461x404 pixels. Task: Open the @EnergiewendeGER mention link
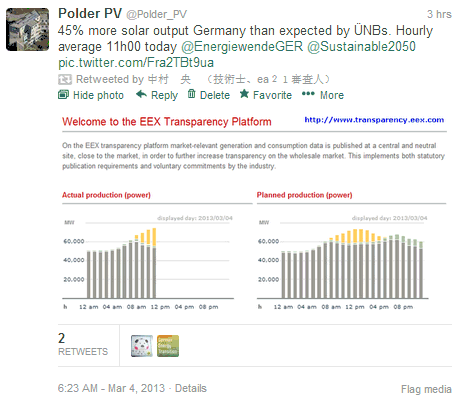tap(242, 46)
